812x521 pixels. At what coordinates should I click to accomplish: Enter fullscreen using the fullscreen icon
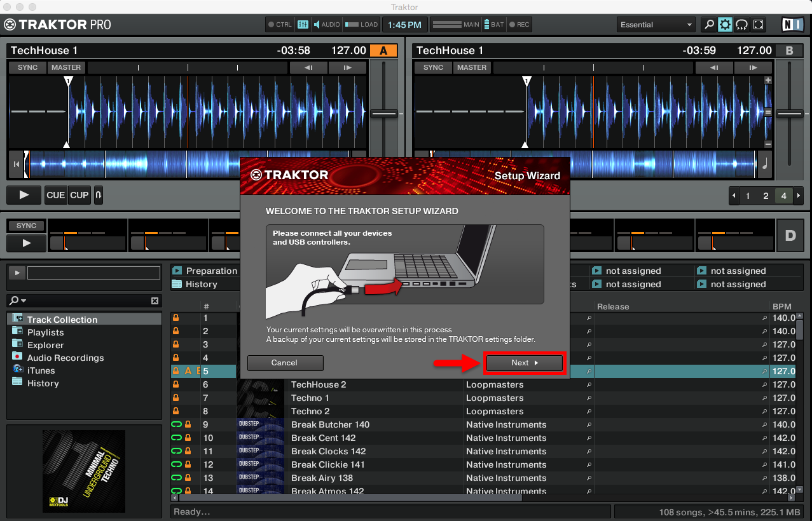tap(758, 24)
